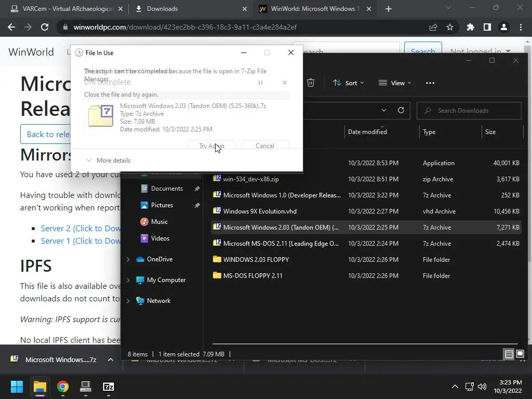Select Microsoft MS-DOS 2.11 Leading Edge archive
The height and width of the screenshot is (399, 532).
pos(366,243)
